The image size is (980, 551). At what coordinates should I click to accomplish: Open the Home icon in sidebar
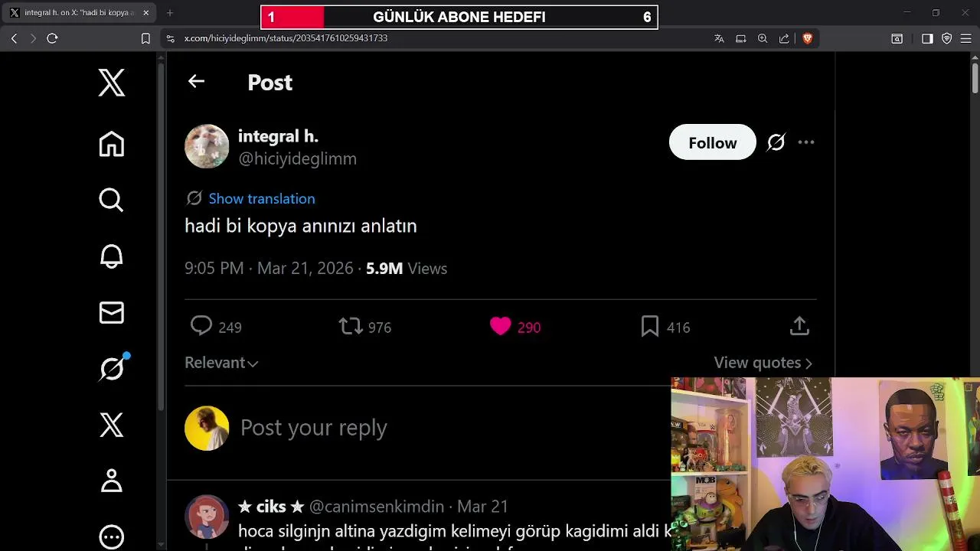pos(112,144)
